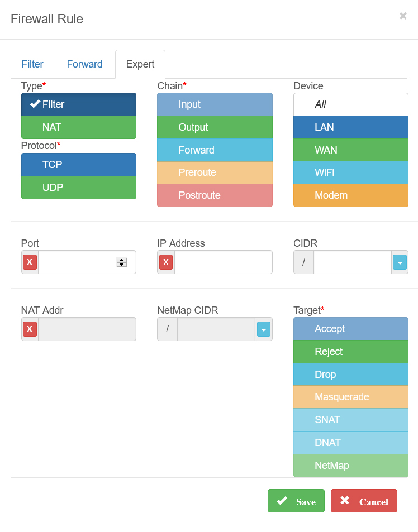Click the Port number spinner arrows
418x532 pixels.
(x=122, y=262)
